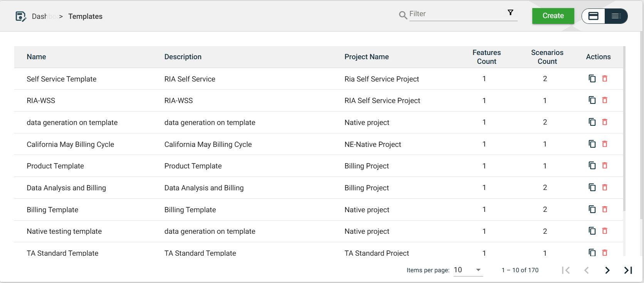This screenshot has width=644, height=283.
Task: Duplicate the California May Billing Cycle template
Action: coord(592,144)
